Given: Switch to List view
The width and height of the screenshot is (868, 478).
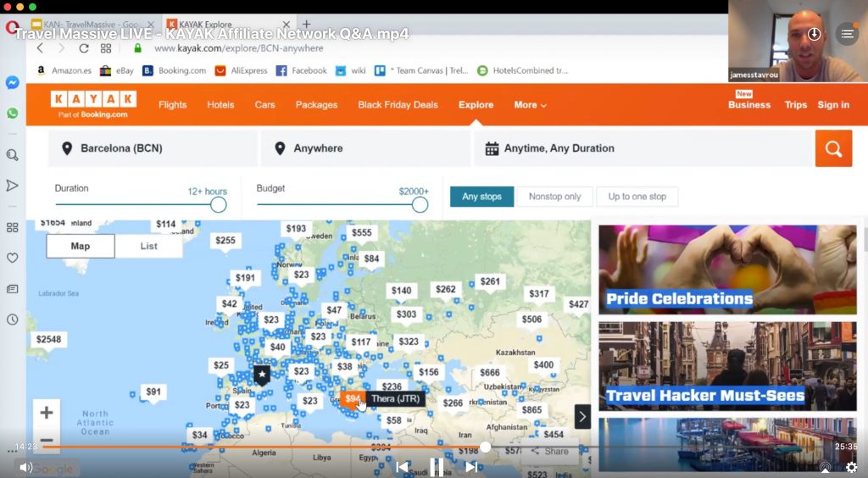Looking at the screenshot, I should tap(148, 246).
